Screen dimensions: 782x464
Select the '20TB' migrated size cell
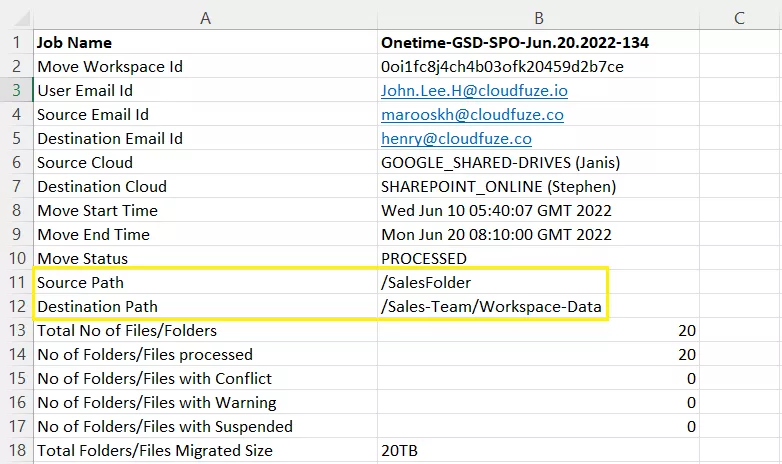click(539, 451)
